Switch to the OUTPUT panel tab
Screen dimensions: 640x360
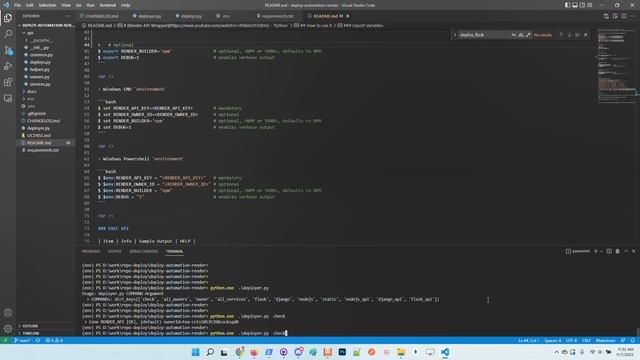[115, 251]
